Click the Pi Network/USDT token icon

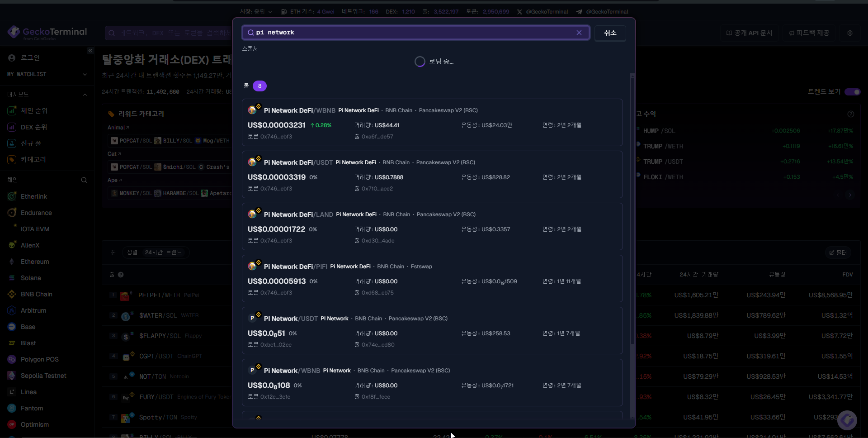tap(252, 318)
